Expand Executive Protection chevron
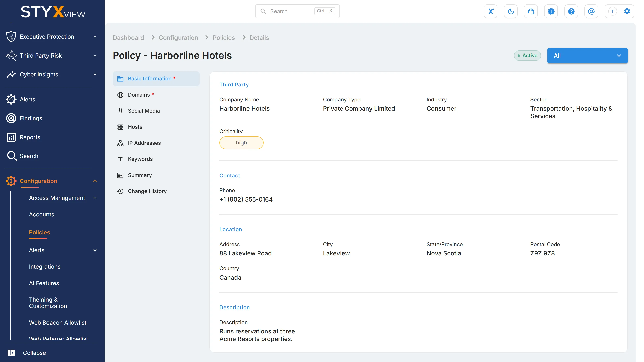The height and width of the screenshot is (362, 644). [x=95, y=37]
